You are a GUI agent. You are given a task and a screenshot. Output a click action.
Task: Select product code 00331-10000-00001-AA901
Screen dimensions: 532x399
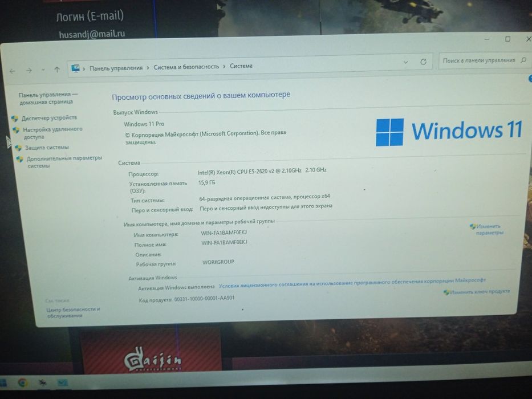point(204,299)
